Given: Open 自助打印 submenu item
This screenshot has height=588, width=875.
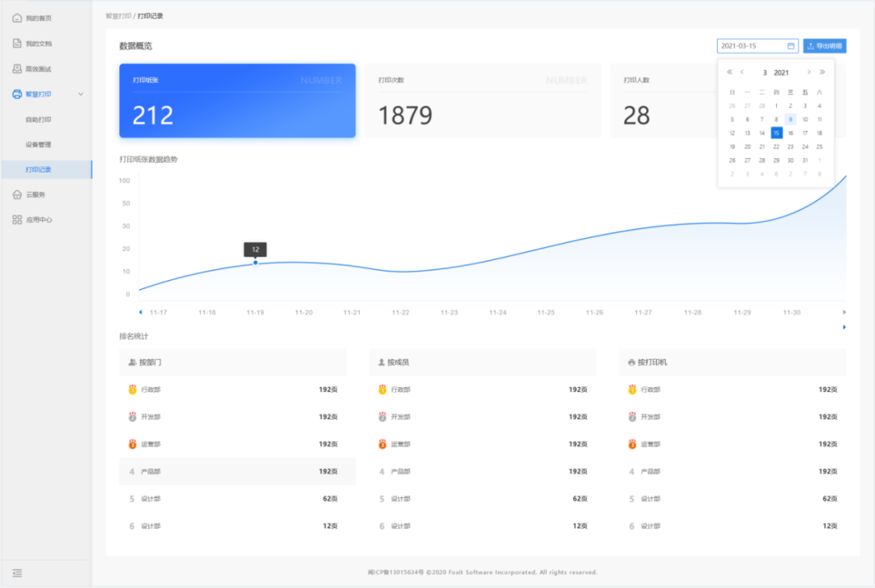Looking at the screenshot, I should tap(38, 119).
